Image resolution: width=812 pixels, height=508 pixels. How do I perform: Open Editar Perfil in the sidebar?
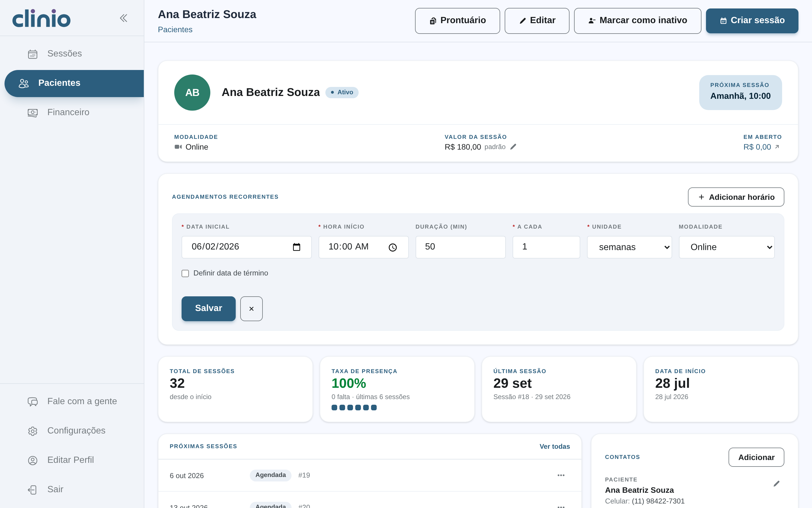pos(70,460)
